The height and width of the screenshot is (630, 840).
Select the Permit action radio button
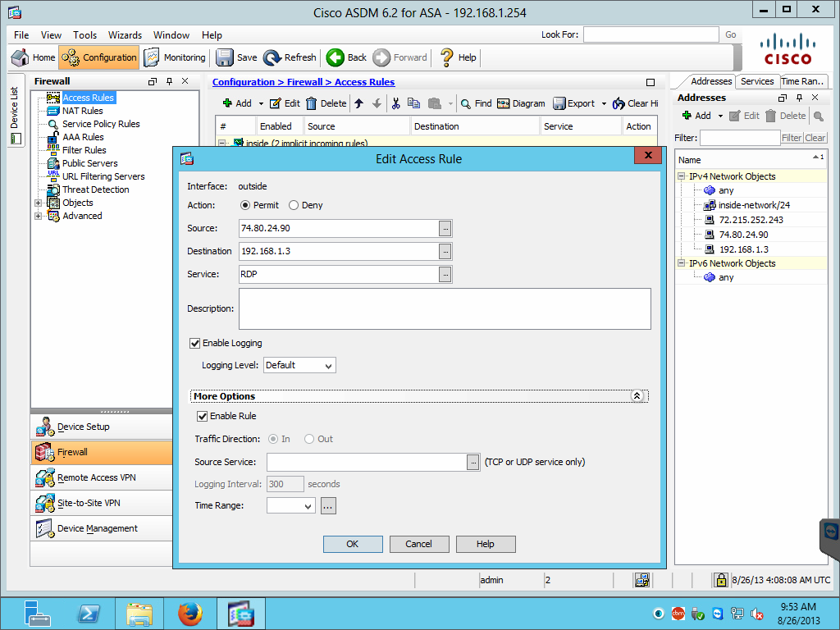[x=245, y=205]
